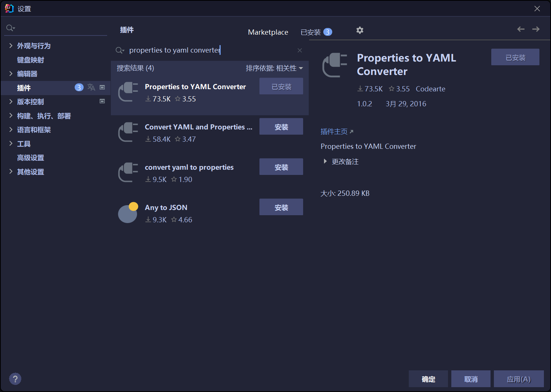This screenshot has width=551, height=392.
Task: Click the settings search field in sidebar
Action: point(56,28)
